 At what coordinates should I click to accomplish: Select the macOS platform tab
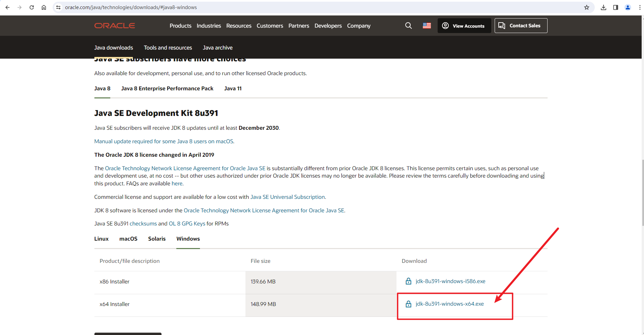128,239
